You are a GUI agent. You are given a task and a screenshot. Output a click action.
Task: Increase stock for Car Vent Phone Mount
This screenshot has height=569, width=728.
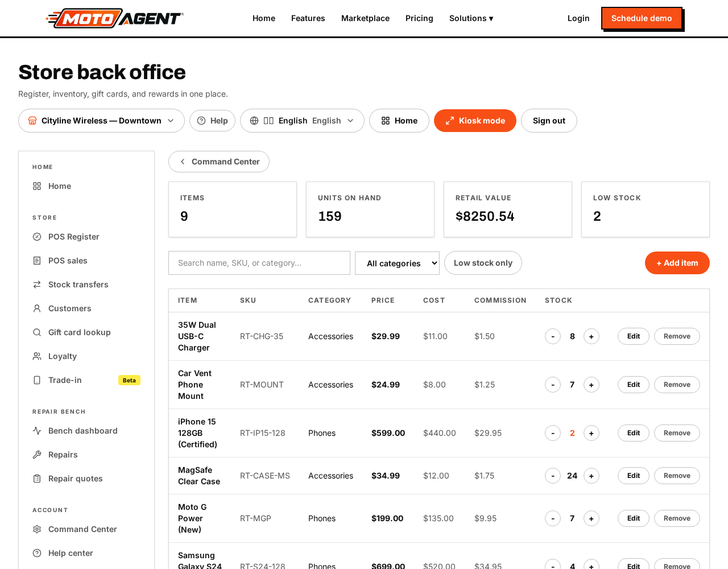click(x=591, y=385)
